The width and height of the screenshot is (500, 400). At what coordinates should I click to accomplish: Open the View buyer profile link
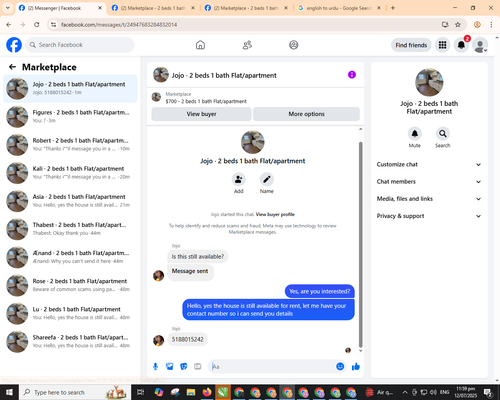tap(275, 214)
